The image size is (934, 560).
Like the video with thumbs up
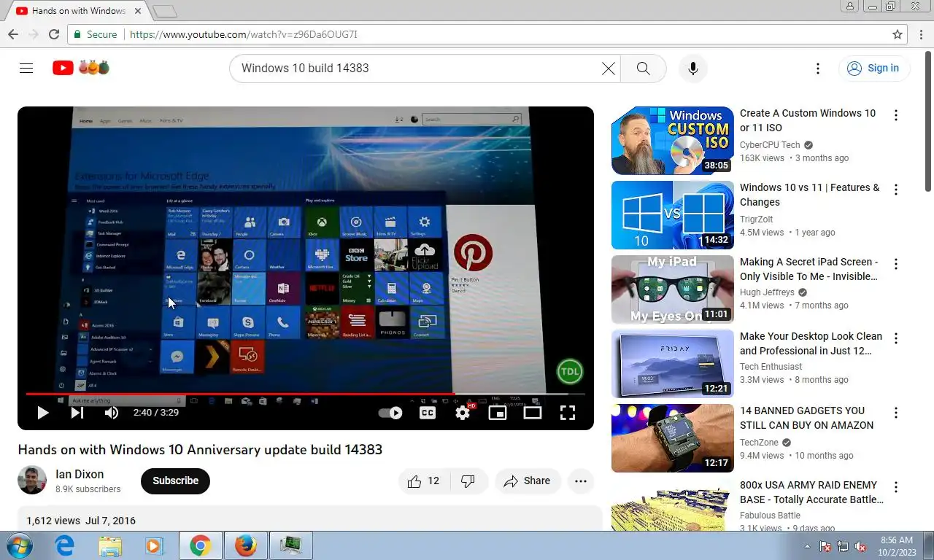[424, 481]
